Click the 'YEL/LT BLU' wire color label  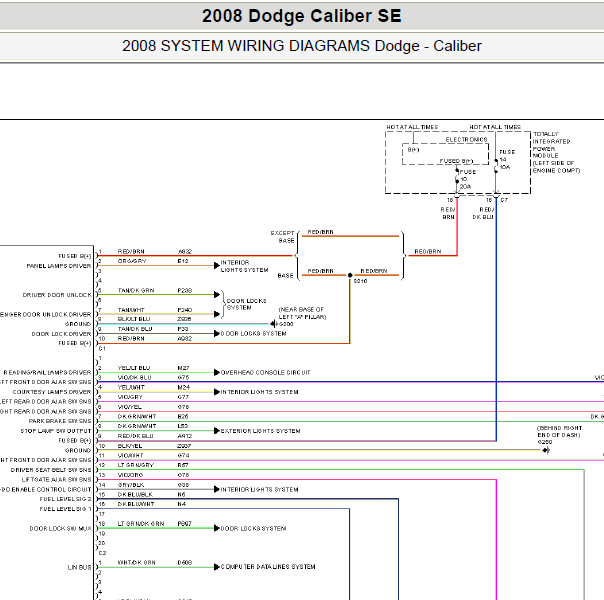[x=134, y=368]
